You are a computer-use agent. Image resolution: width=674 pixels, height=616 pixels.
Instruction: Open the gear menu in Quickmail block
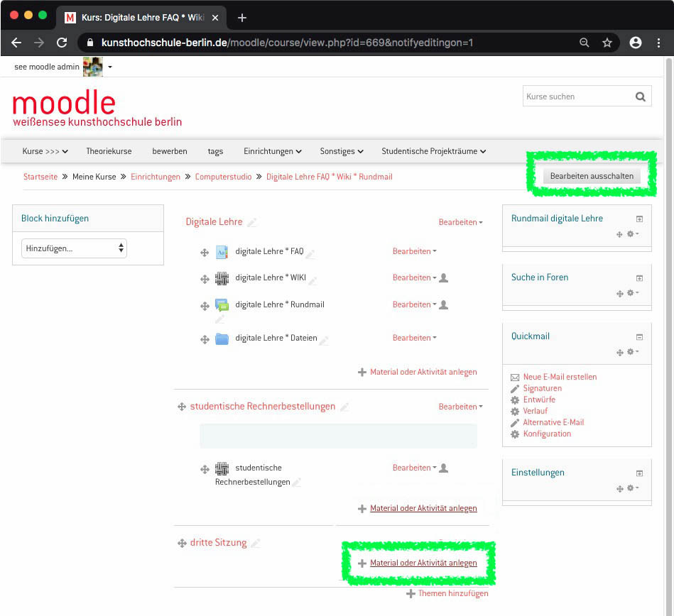pos(632,351)
